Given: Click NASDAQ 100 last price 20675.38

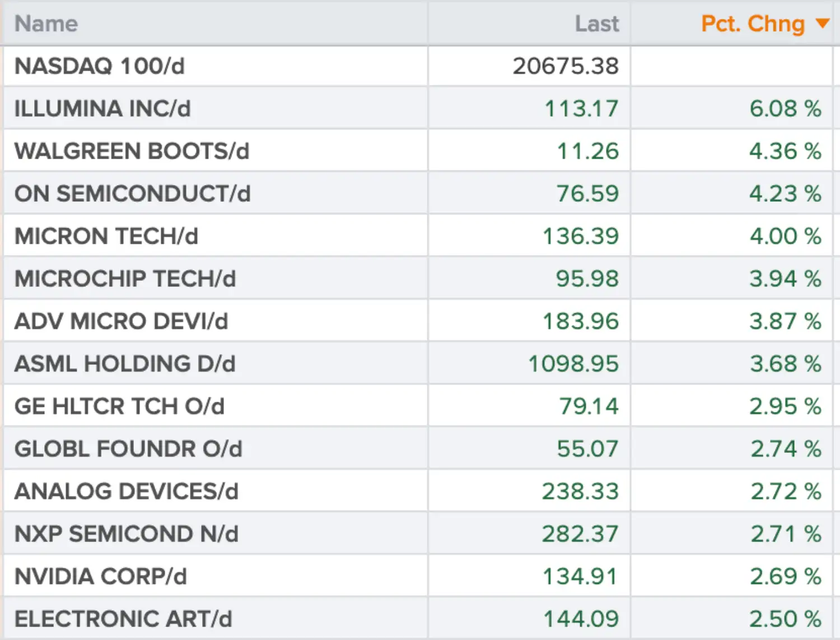Looking at the screenshot, I should click(566, 66).
